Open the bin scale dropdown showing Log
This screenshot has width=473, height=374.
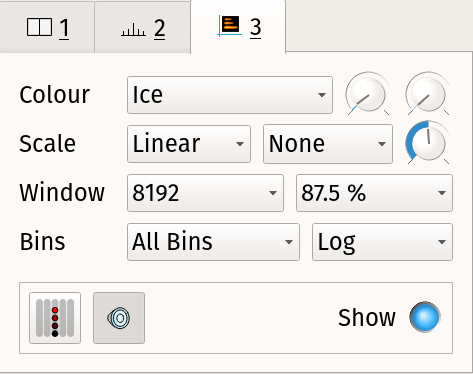(x=382, y=242)
